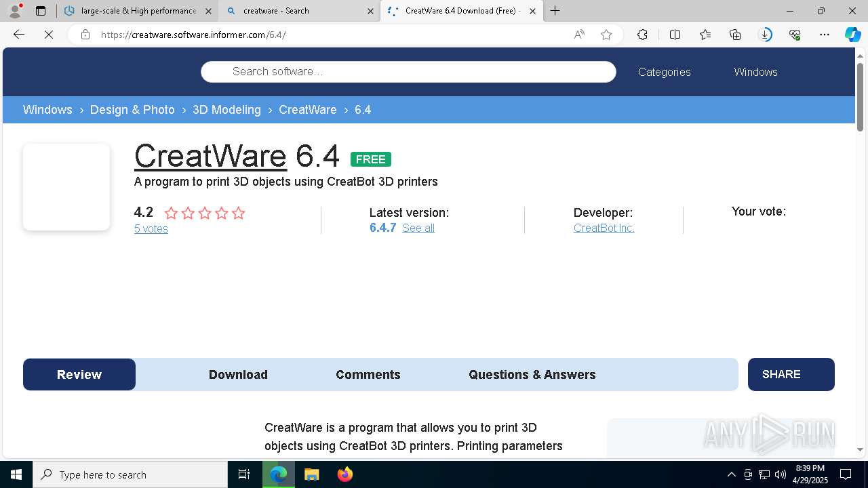The image size is (868, 488).
Task: Select the Review tab
Action: pyautogui.click(x=79, y=374)
